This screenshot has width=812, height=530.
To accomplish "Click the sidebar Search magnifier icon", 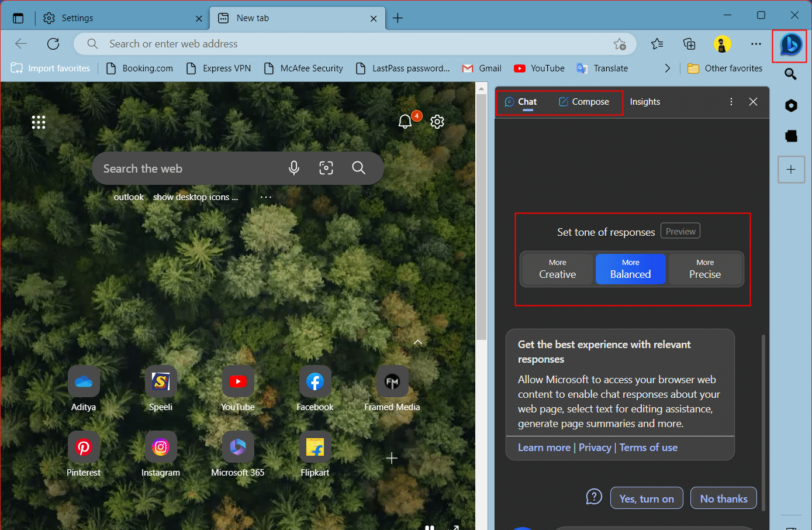I will [x=790, y=74].
